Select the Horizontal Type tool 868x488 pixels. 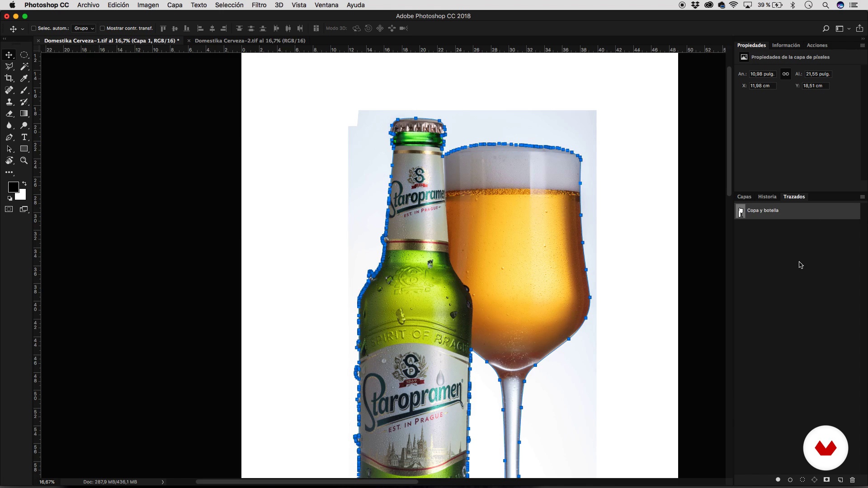pyautogui.click(x=24, y=137)
